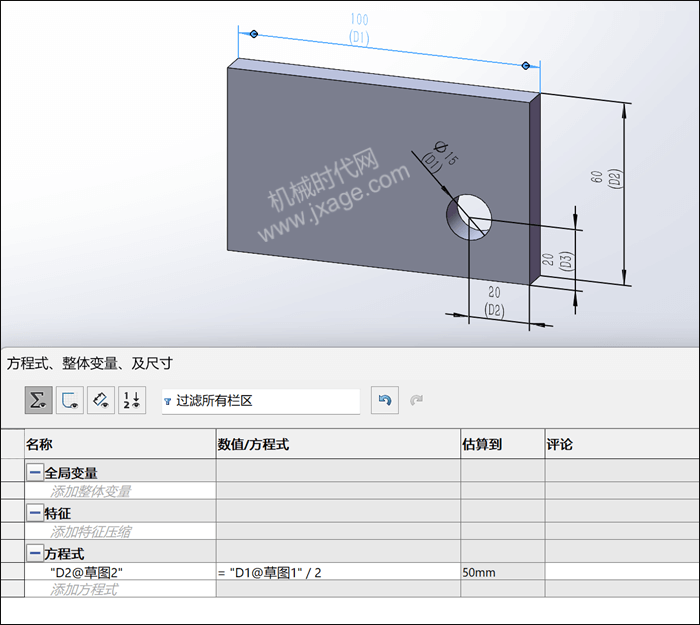Open the Dimension View icon
This screenshot has height=625, width=700.
click(x=101, y=400)
